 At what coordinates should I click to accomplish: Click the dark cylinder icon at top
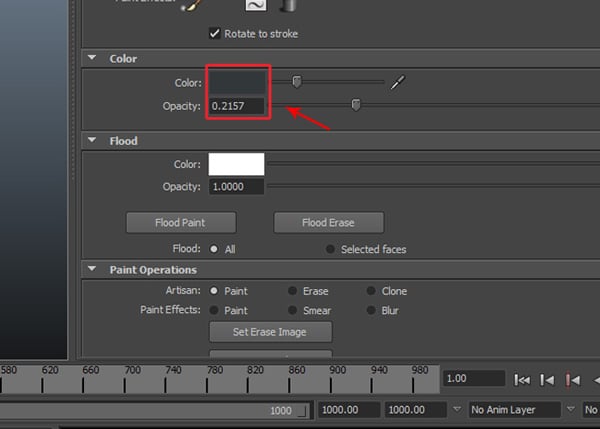point(287,6)
